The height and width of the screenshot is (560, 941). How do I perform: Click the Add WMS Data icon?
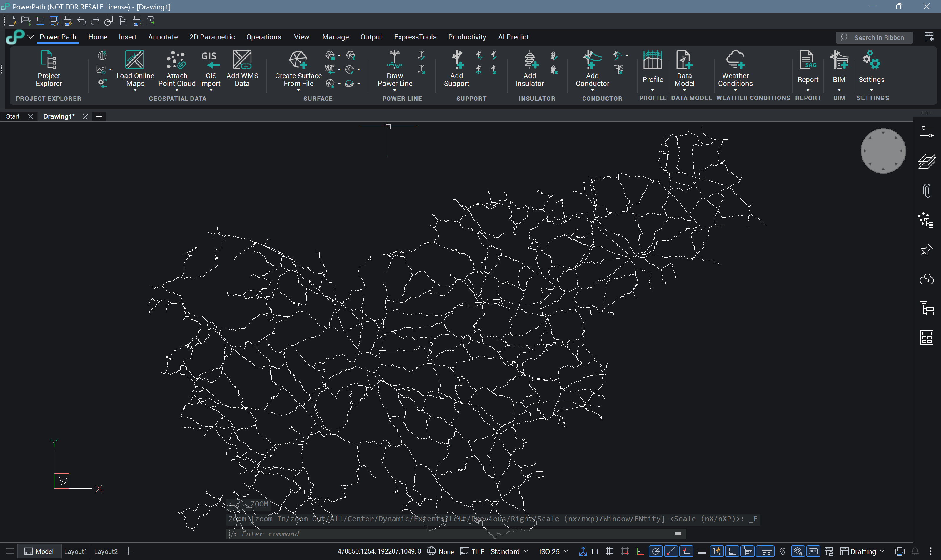pyautogui.click(x=242, y=69)
